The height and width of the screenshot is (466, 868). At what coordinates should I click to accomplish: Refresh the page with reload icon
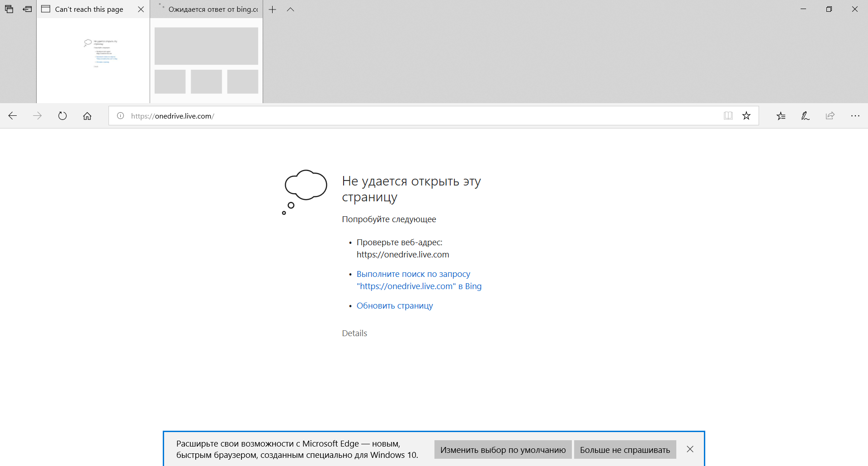(62, 116)
